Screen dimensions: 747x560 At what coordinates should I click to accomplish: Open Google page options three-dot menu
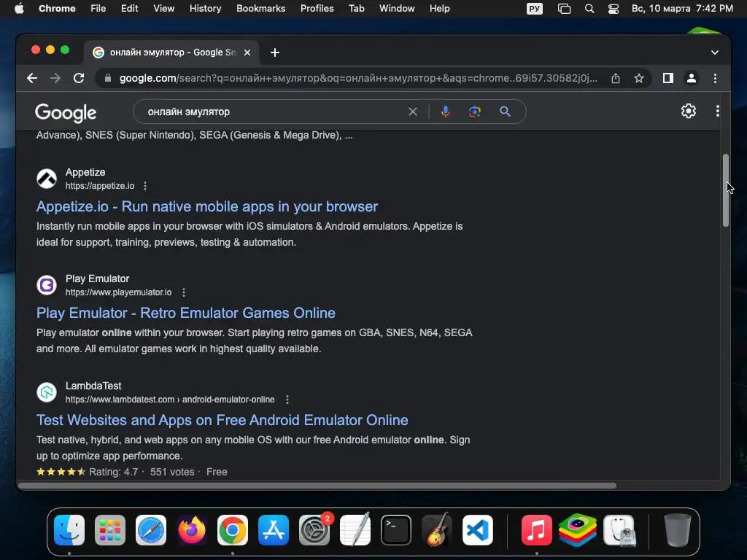point(718,111)
